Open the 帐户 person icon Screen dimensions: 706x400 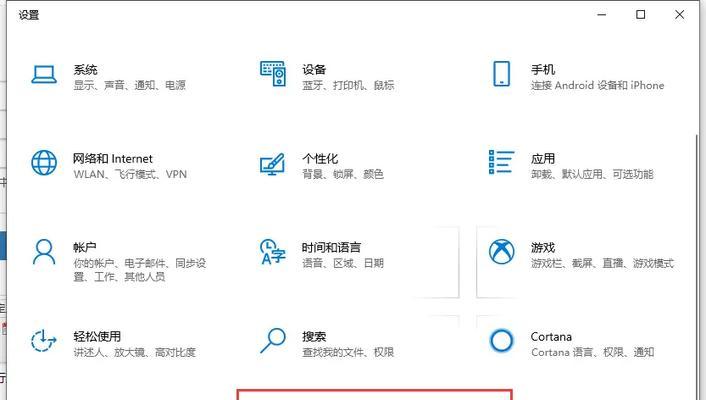coord(44,252)
